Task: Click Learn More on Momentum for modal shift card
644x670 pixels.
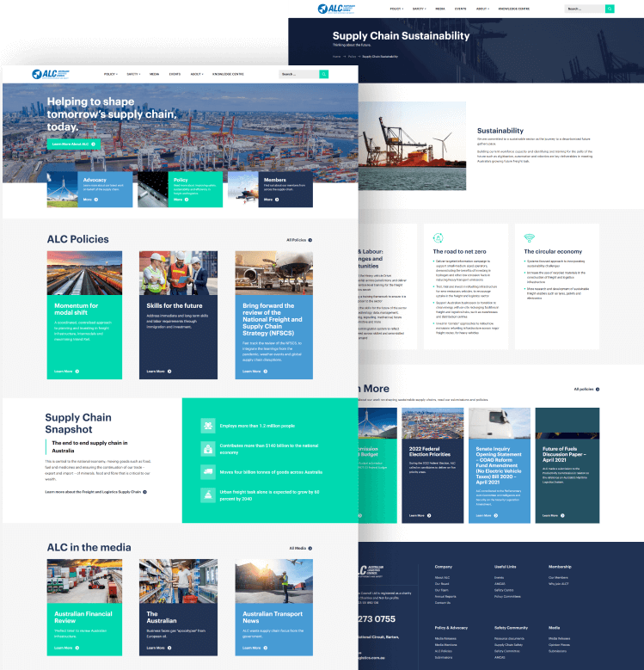Action: point(66,372)
